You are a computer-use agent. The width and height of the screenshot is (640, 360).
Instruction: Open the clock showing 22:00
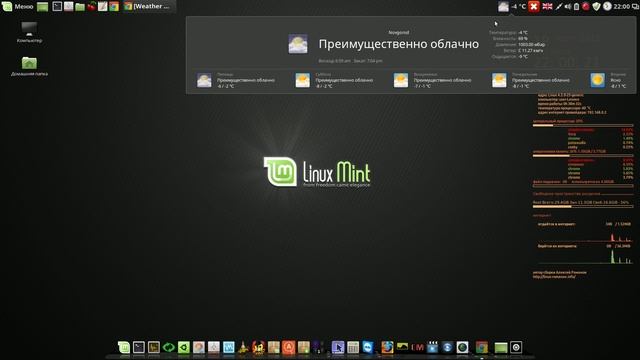point(622,7)
